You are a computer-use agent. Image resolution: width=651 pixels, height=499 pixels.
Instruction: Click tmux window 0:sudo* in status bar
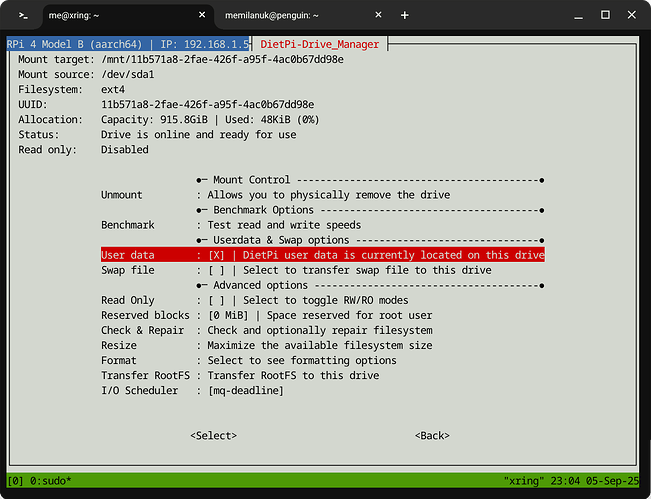point(51,481)
